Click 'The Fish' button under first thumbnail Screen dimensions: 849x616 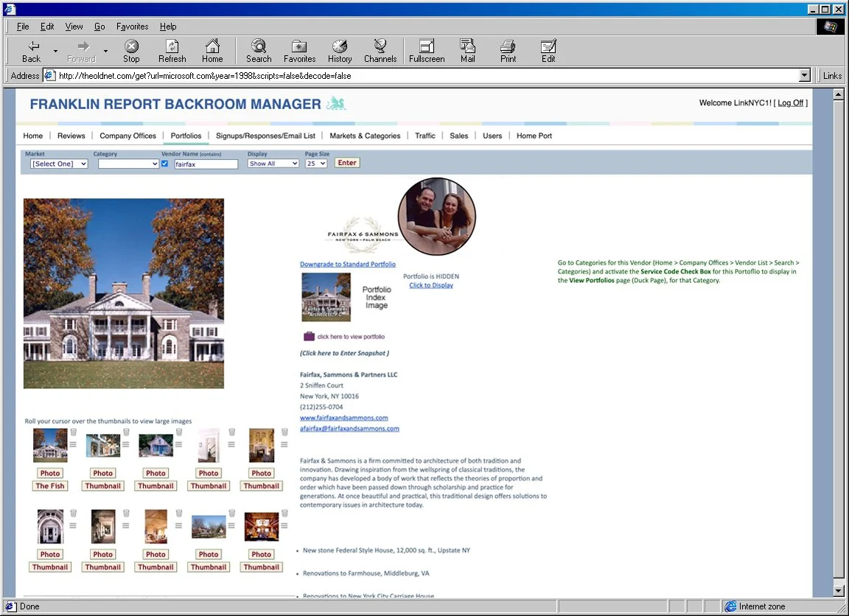[x=50, y=486]
